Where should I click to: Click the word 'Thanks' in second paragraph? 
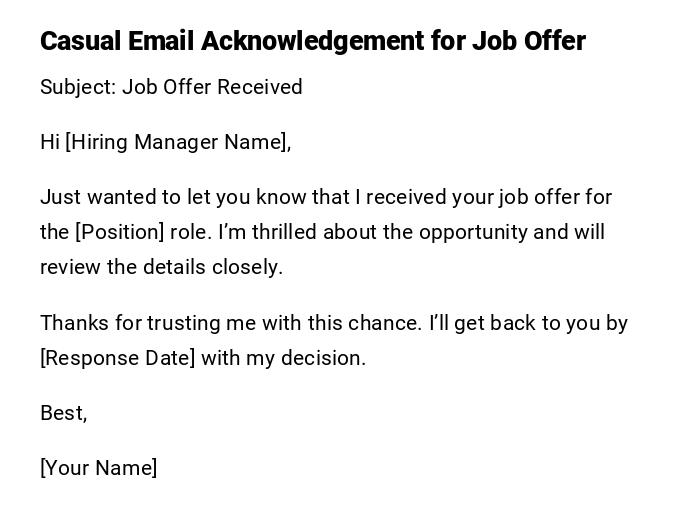click(x=73, y=323)
